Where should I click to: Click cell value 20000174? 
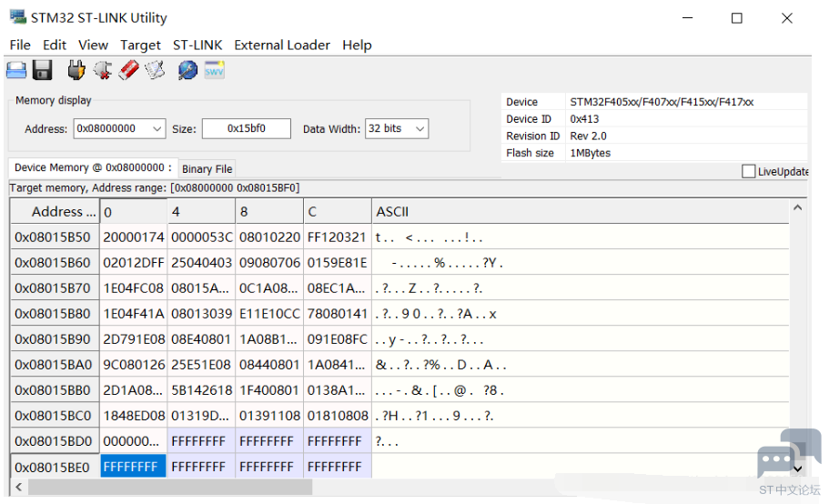pos(134,237)
